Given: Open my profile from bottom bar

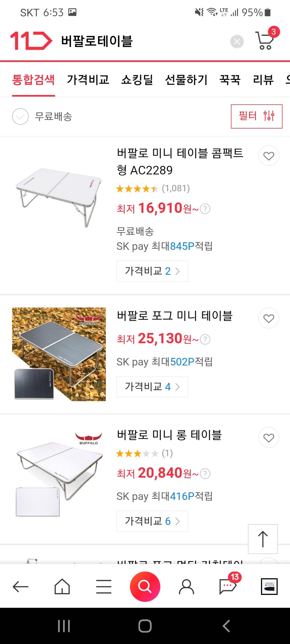Looking at the screenshot, I should click(186, 587).
